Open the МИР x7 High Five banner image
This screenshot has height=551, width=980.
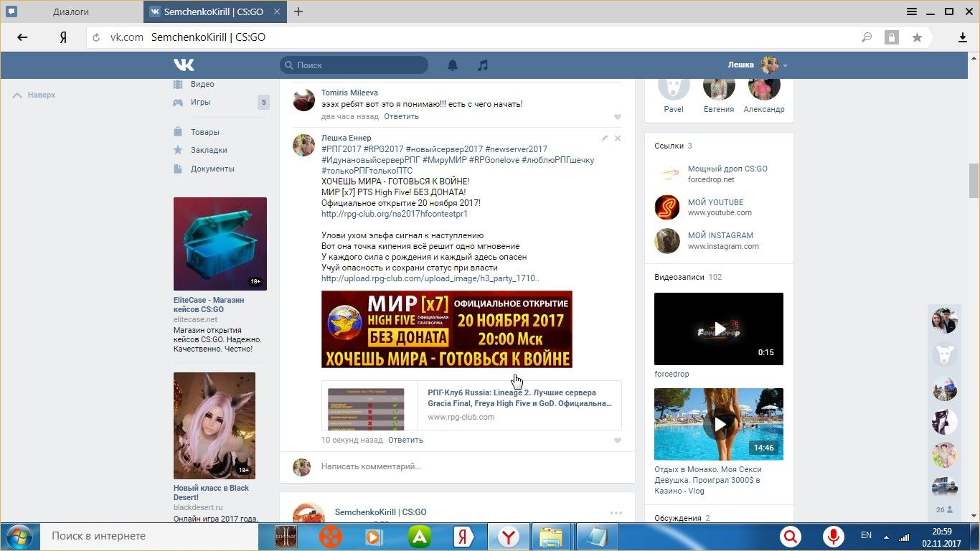(x=447, y=329)
